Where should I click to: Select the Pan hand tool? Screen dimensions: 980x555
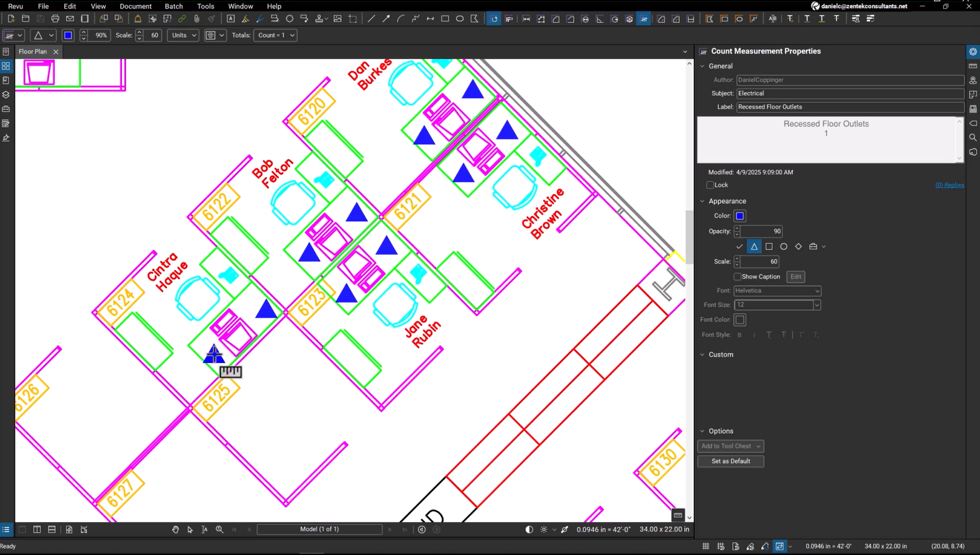tap(175, 530)
